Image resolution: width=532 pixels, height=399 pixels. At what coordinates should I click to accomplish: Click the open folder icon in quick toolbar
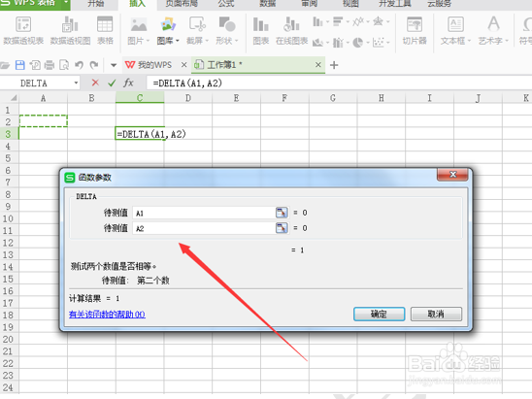[x=5, y=65]
